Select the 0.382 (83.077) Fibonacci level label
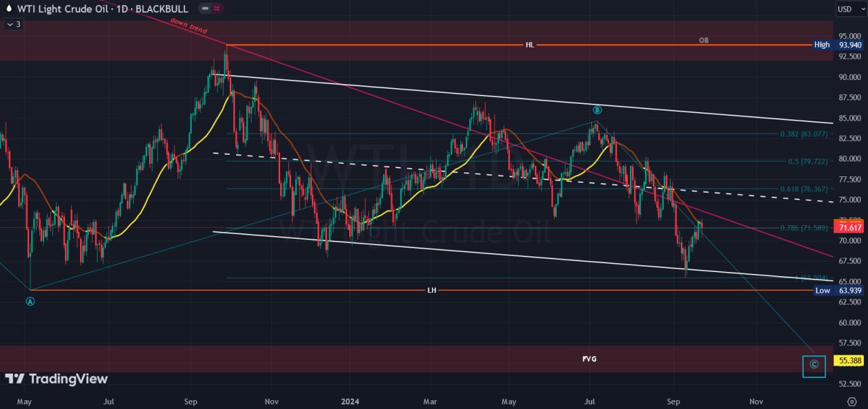Screen dimensions: 868x409 (x=804, y=134)
